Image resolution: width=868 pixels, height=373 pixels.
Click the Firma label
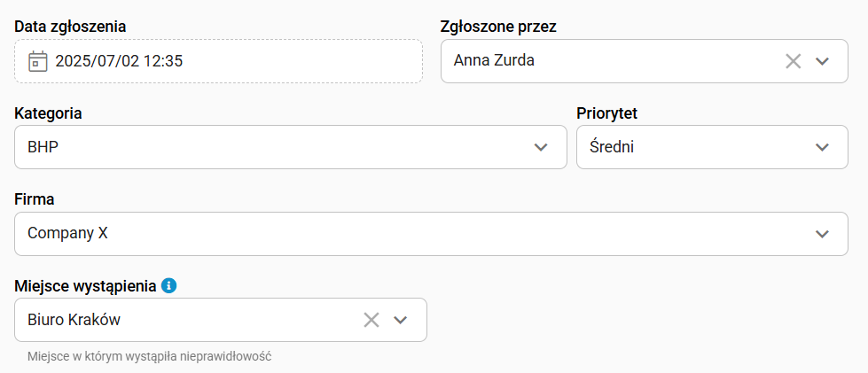point(35,199)
